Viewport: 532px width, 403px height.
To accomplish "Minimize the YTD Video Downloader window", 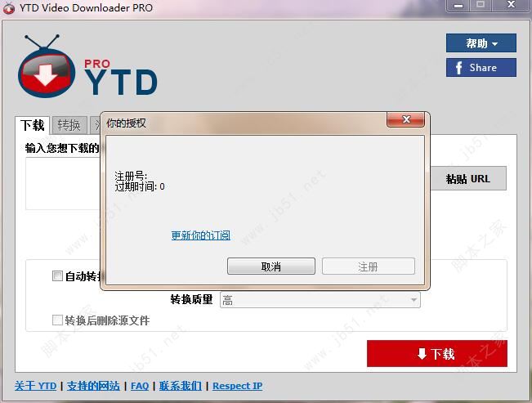I will (458, 5).
